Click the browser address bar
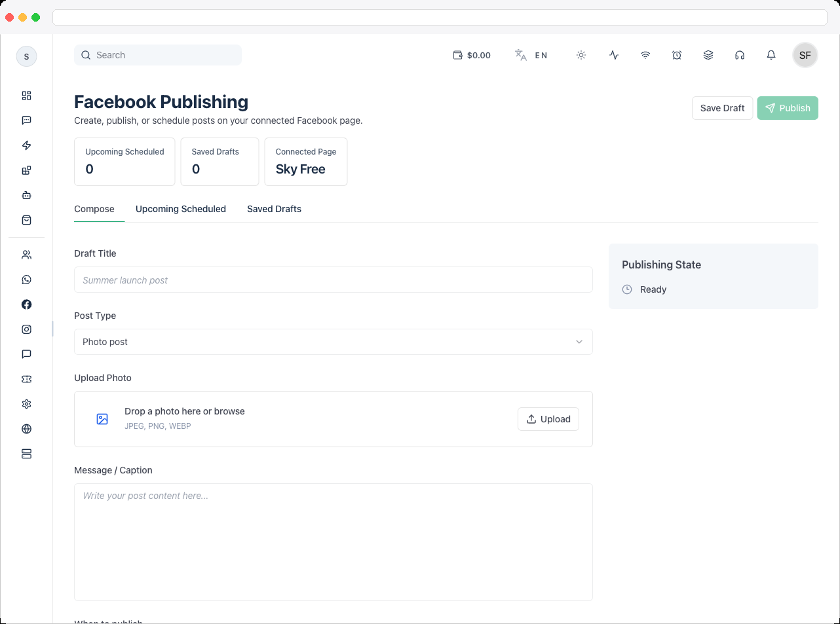 pyautogui.click(x=440, y=17)
